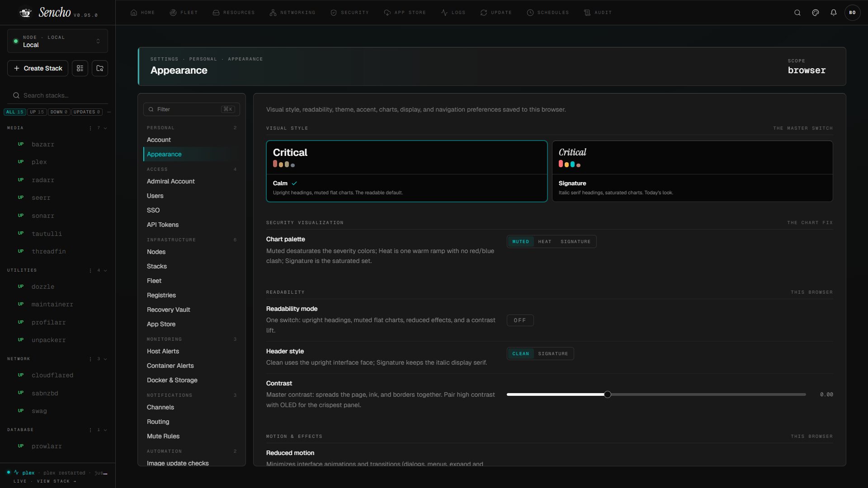This screenshot has height=488, width=868.
Task: Open the Admiral Account settings
Action: click(191, 182)
